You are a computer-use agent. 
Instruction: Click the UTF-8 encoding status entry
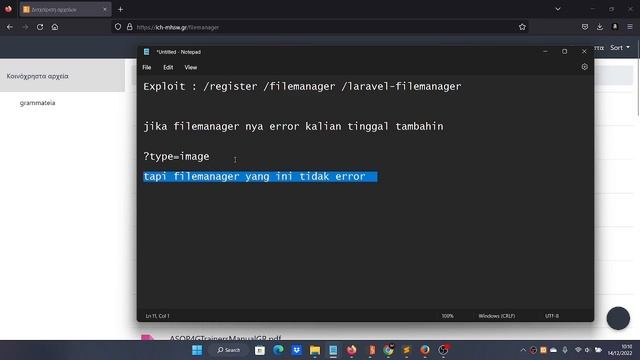[552, 316]
